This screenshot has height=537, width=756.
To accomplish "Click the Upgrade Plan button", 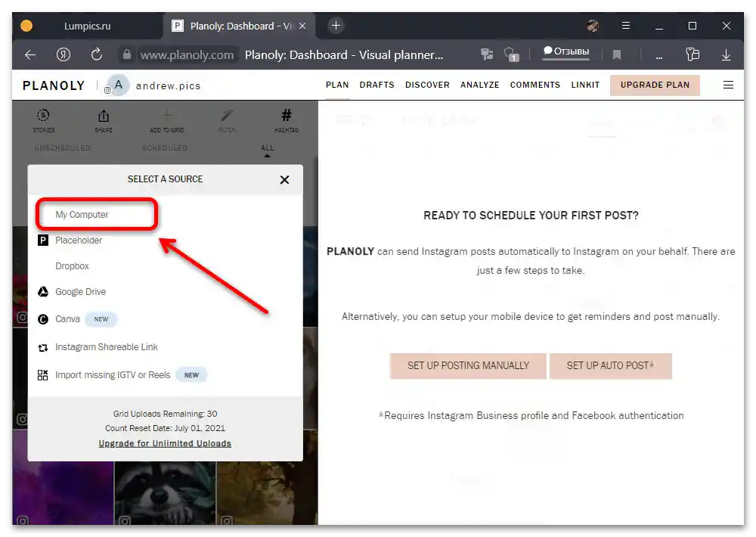I will click(655, 85).
